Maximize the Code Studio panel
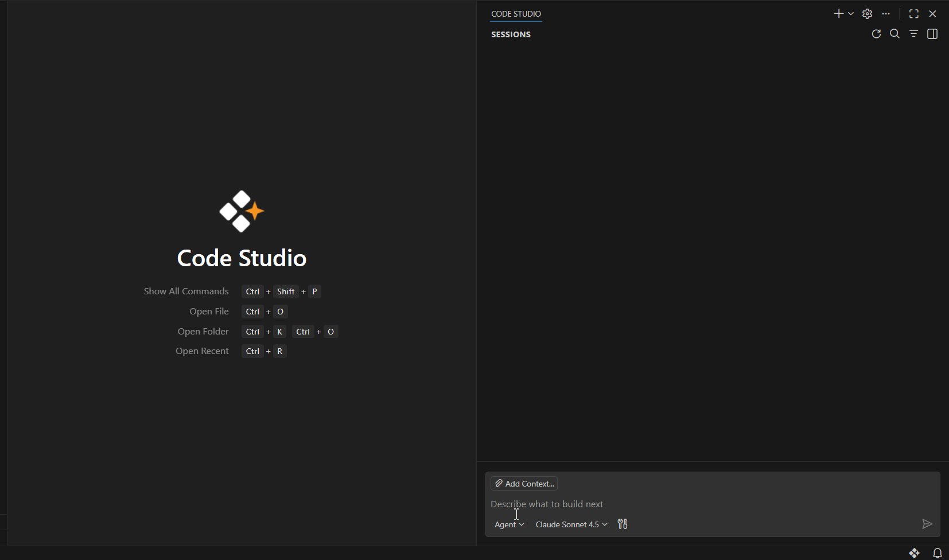This screenshot has height=560, width=949. point(914,14)
